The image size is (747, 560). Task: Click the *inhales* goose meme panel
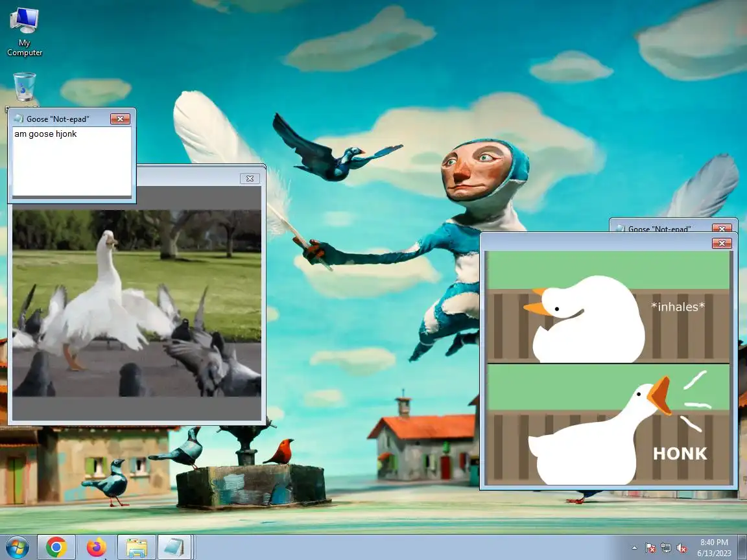pos(608,307)
